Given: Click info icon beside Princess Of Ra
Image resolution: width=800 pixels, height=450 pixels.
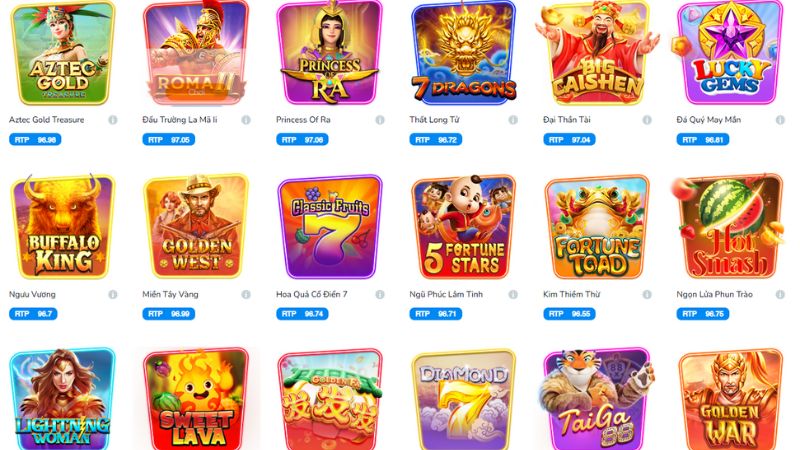Looking at the screenshot, I should click(x=380, y=120).
